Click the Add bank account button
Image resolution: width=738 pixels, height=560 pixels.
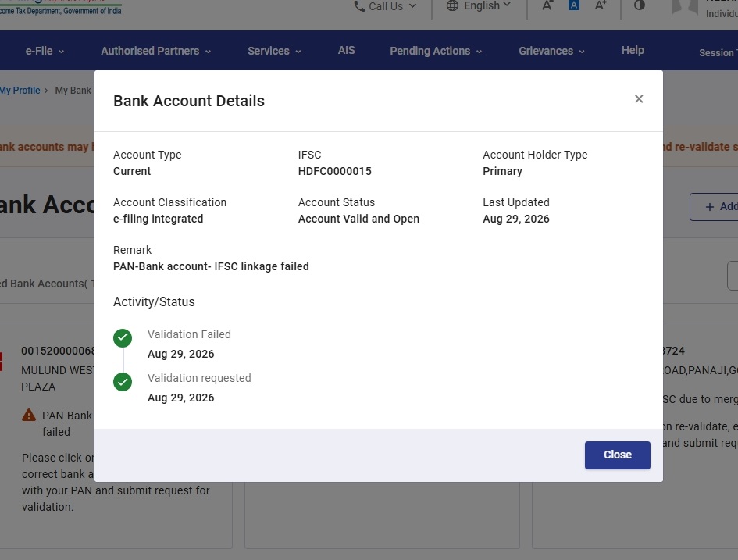tap(714, 207)
